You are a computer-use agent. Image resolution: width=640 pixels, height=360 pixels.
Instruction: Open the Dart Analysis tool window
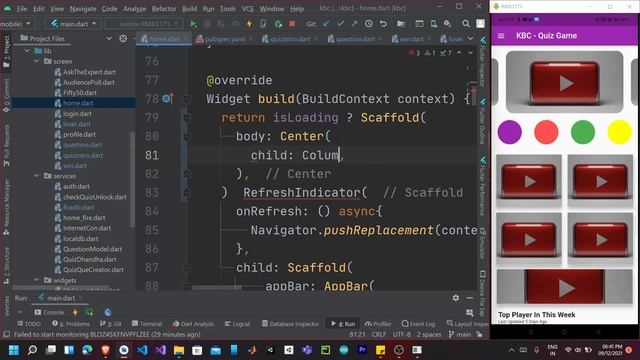(193, 324)
